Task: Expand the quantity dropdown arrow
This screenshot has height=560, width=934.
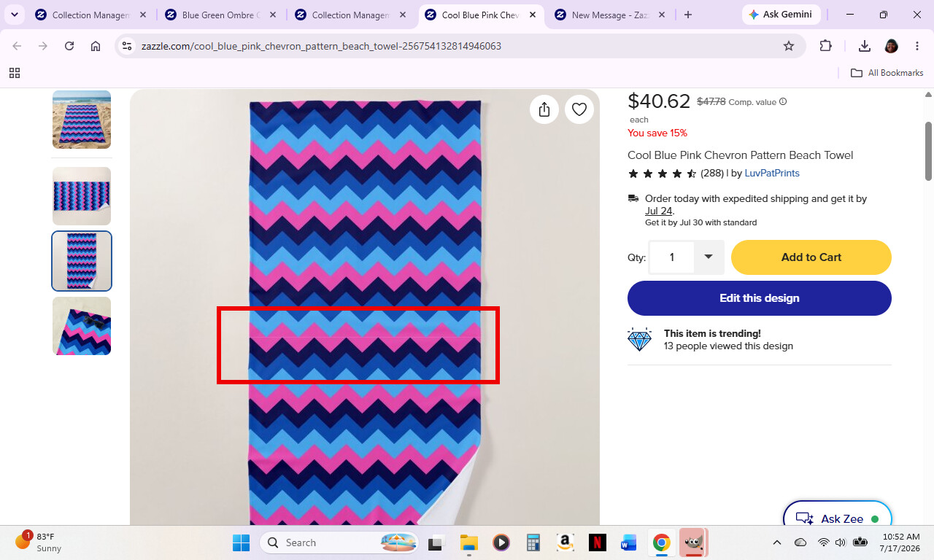Action: [x=709, y=257]
